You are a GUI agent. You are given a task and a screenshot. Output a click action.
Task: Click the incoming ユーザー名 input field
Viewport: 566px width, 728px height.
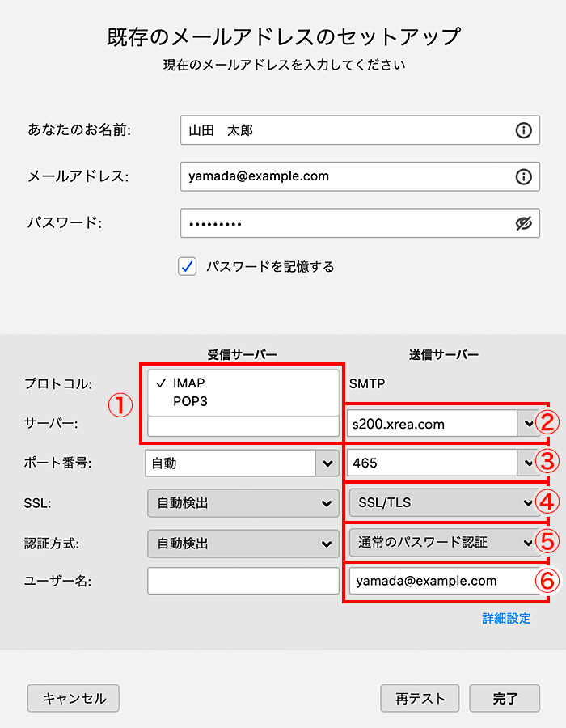point(243,581)
